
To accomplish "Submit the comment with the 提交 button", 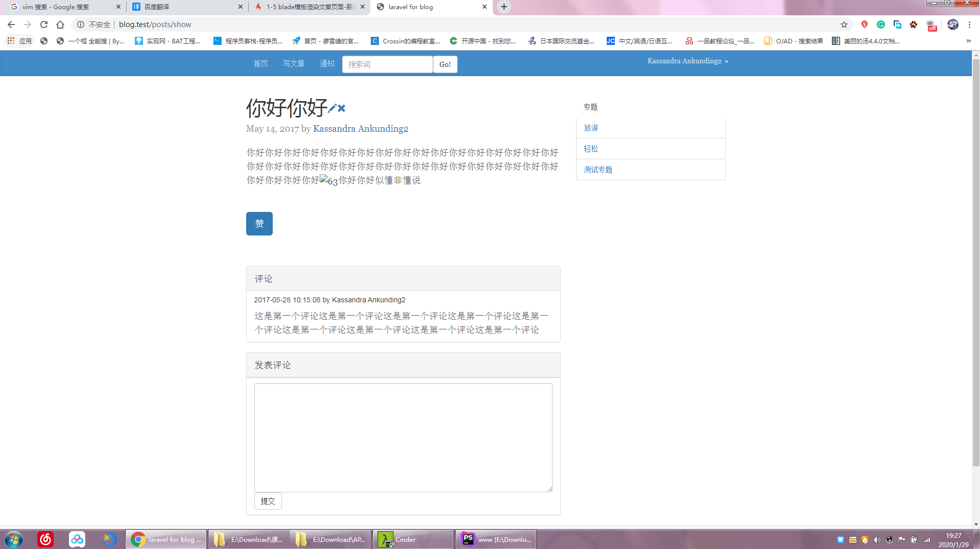I will tap(268, 501).
